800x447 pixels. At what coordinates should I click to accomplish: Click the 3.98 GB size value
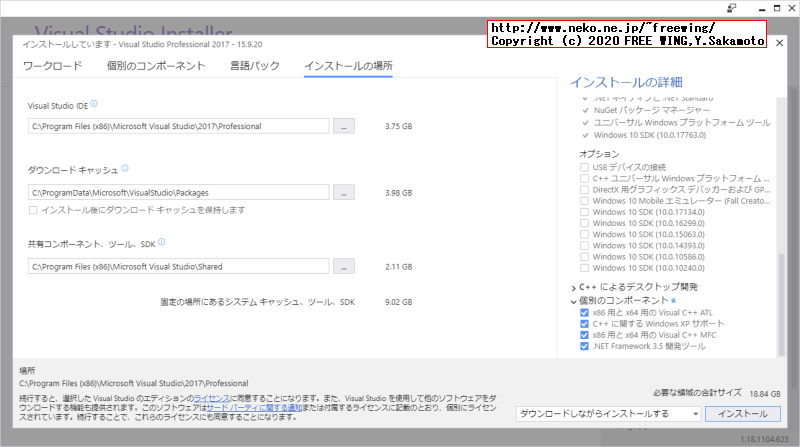click(x=398, y=193)
